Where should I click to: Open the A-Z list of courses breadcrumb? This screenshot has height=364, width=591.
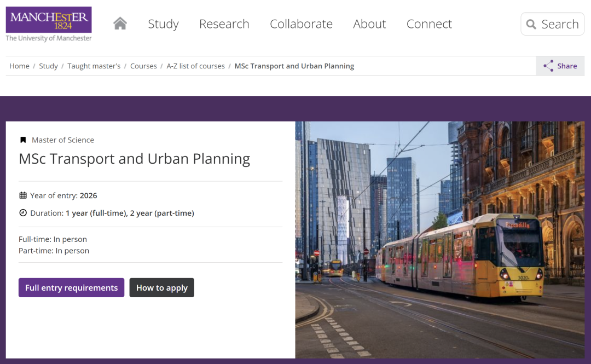pyautogui.click(x=195, y=66)
